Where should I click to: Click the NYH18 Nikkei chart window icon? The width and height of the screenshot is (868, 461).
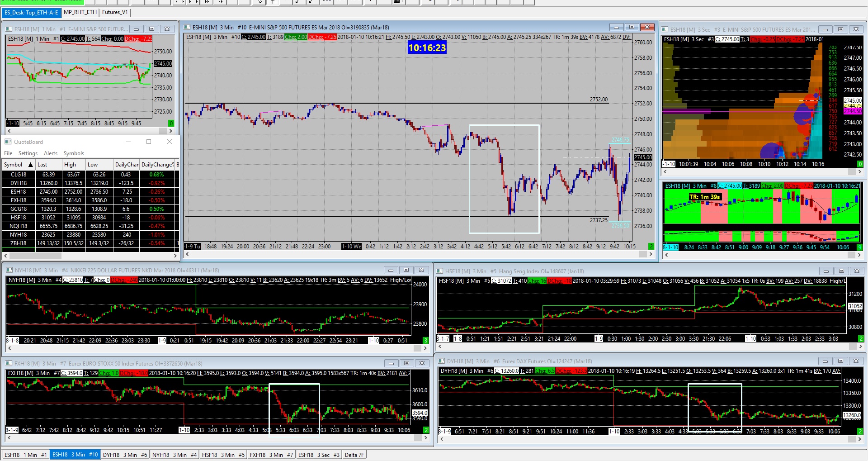(x=9, y=271)
